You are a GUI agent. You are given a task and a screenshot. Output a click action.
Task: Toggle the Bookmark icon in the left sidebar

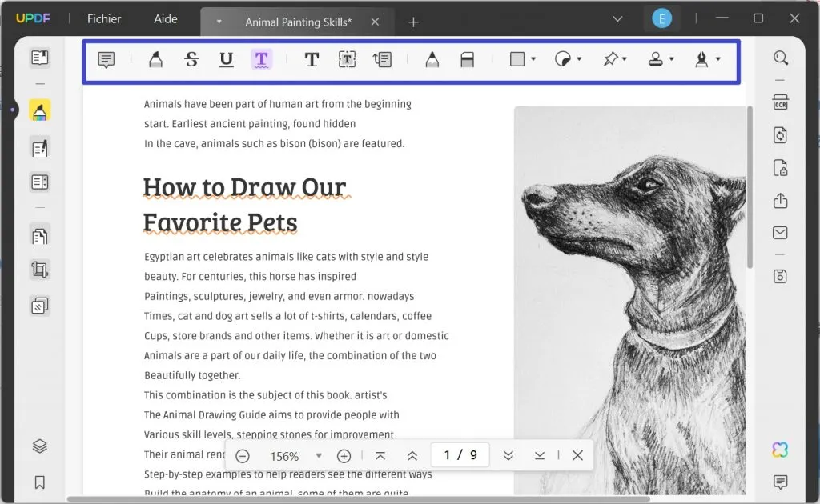[40, 482]
